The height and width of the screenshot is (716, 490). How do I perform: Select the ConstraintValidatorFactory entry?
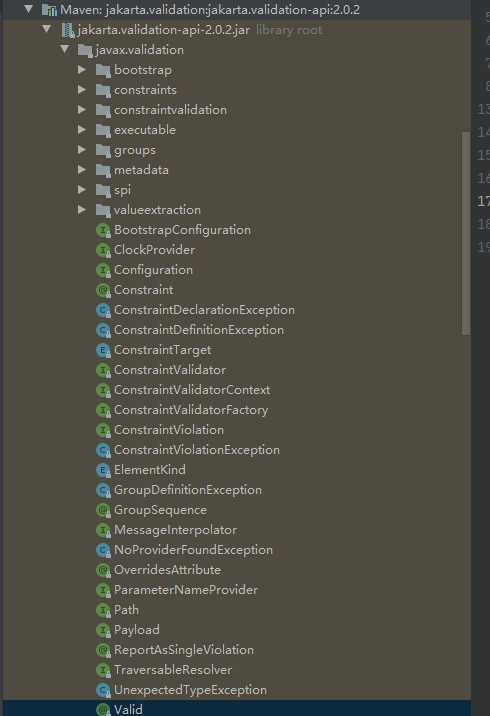pyautogui.click(x=191, y=410)
